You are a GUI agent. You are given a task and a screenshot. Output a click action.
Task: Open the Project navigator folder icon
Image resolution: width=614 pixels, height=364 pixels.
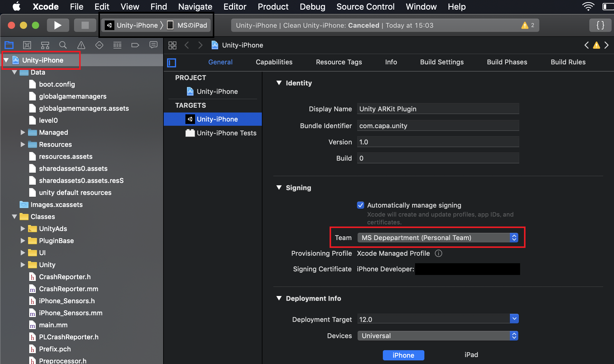9,45
